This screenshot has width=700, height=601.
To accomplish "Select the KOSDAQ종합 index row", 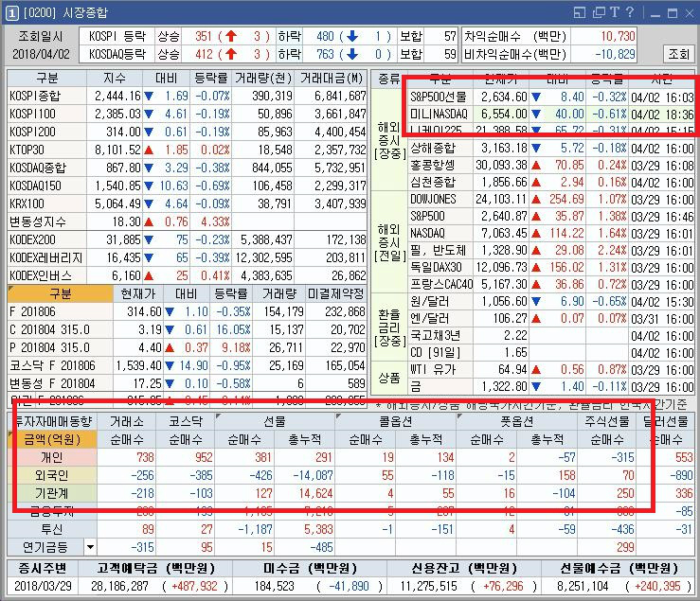I will pyautogui.click(x=45, y=168).
